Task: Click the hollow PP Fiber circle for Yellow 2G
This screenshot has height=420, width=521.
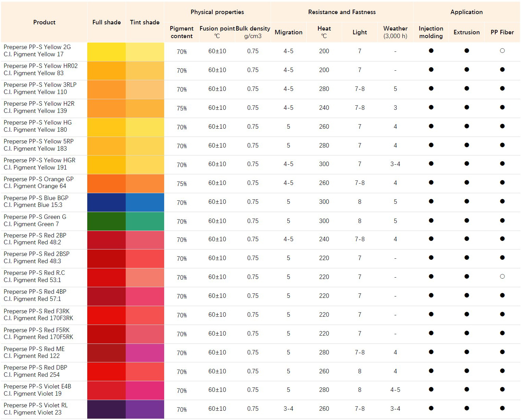Action: point(502,51)
